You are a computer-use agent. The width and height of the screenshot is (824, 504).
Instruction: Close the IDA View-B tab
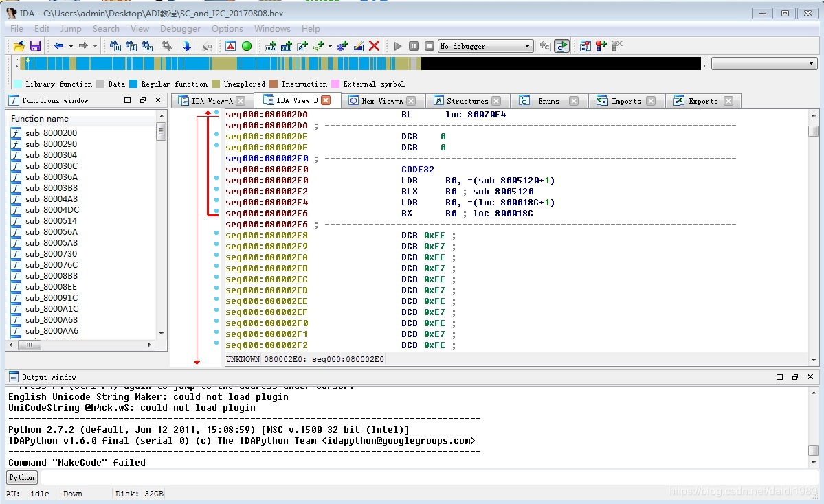pyautogui.click(x=326, y=100)
